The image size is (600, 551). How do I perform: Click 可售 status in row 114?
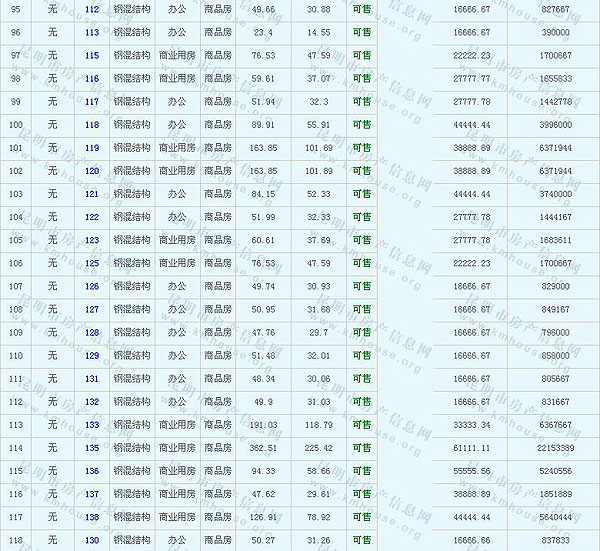pyautogui.click(x=361, y=447)
